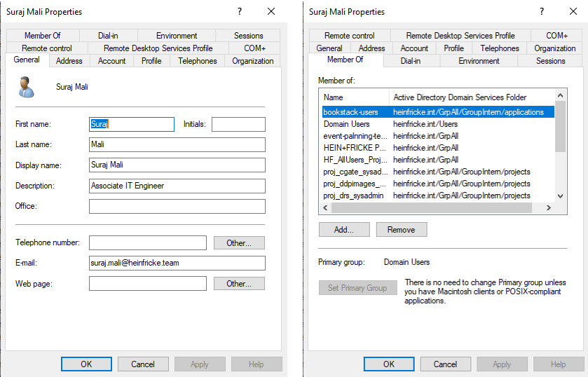Click Other... next to Telephone number
The image size is (588, 377).
(x=238, y=243)
